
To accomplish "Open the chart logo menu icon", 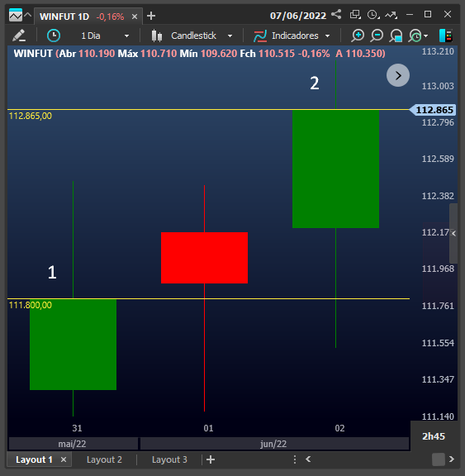I will (x=16, y=15).
